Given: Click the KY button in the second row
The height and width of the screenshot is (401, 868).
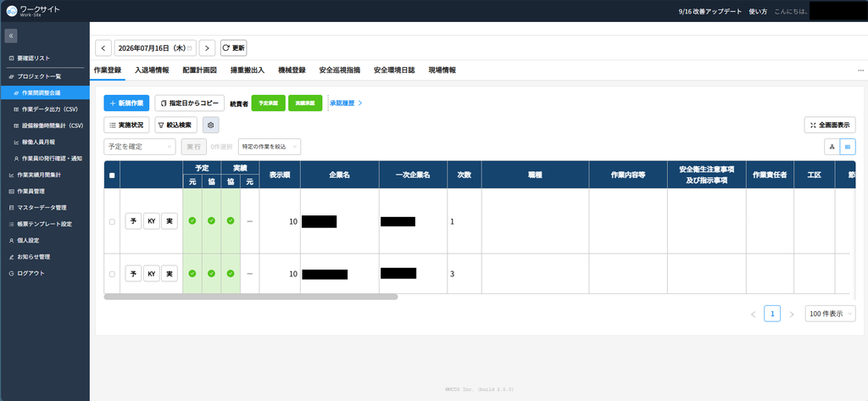Looking at the screenshot, I should click(152, 274).
